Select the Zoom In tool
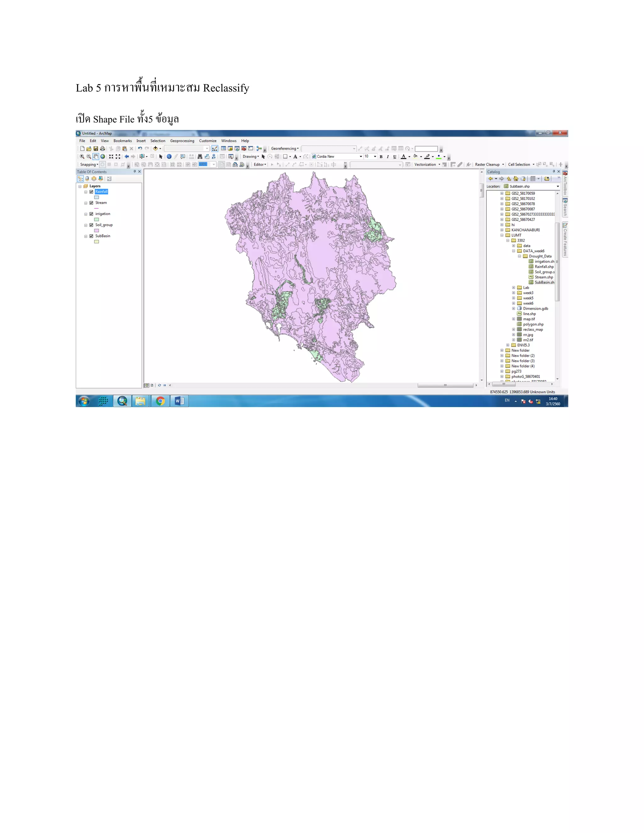Image resolution: width=644 pixels, height=833 pixels. [82, 156]
